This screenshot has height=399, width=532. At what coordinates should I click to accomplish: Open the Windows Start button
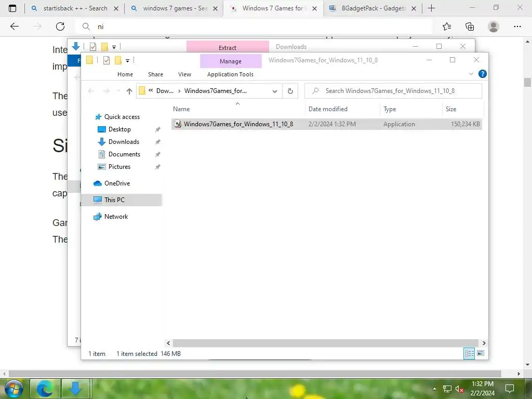14,389
